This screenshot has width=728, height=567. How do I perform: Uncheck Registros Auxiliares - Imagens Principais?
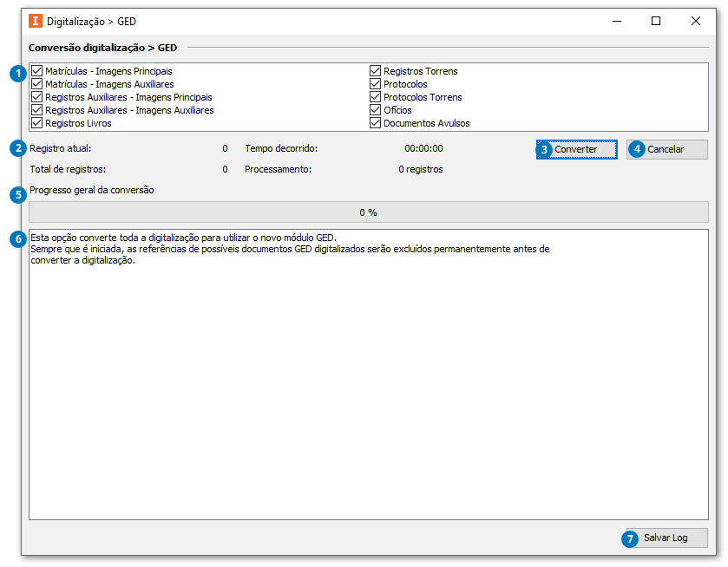37,97
